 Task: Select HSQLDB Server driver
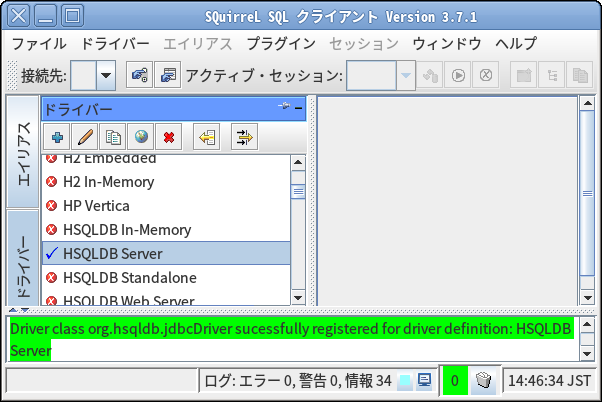(166, 253)
